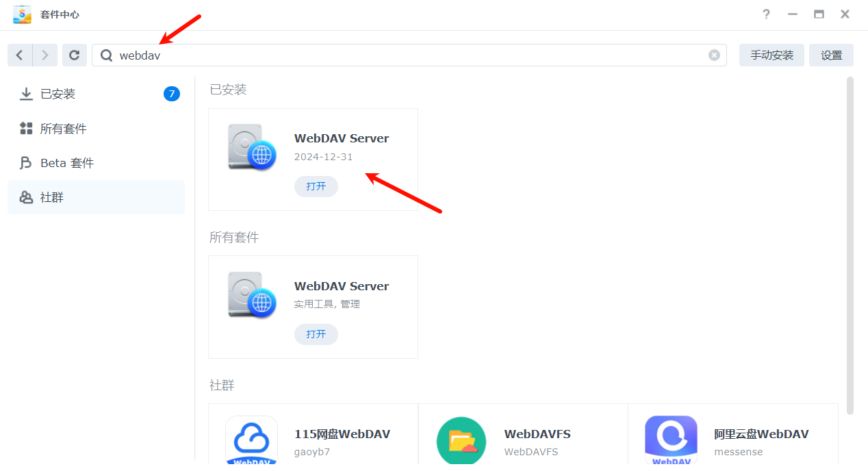Click the 社群 community icon in sidebar
The height and width of the screenshot is (471, 868).
[26, 197]
